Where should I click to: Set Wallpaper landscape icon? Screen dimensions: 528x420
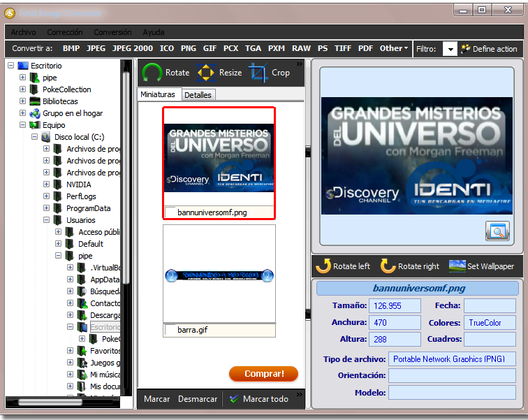click(x=457, y=266)
